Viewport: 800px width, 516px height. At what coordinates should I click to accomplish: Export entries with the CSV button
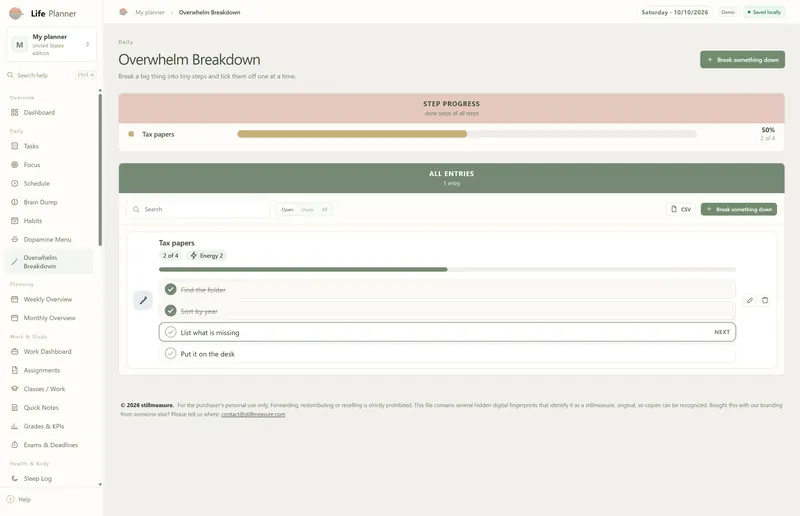click(681, 209)
